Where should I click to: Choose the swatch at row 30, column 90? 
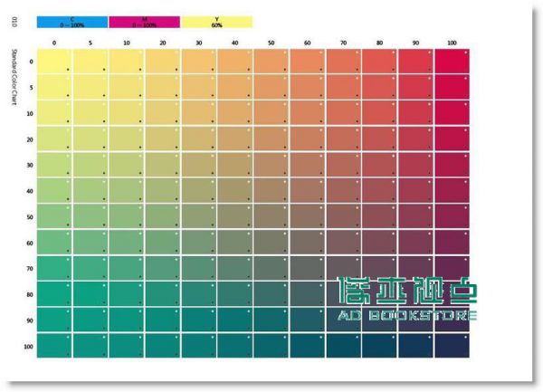click(415, 165)
